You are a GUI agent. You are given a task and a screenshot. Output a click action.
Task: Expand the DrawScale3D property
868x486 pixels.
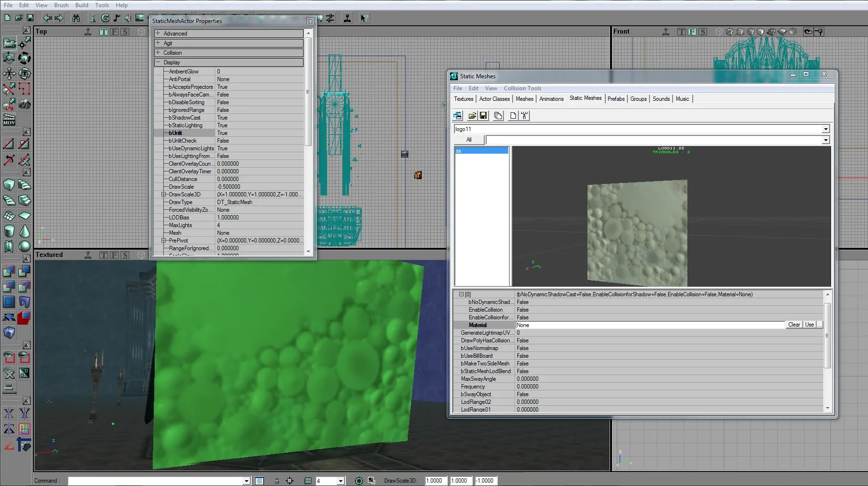(x=163, y=194)
